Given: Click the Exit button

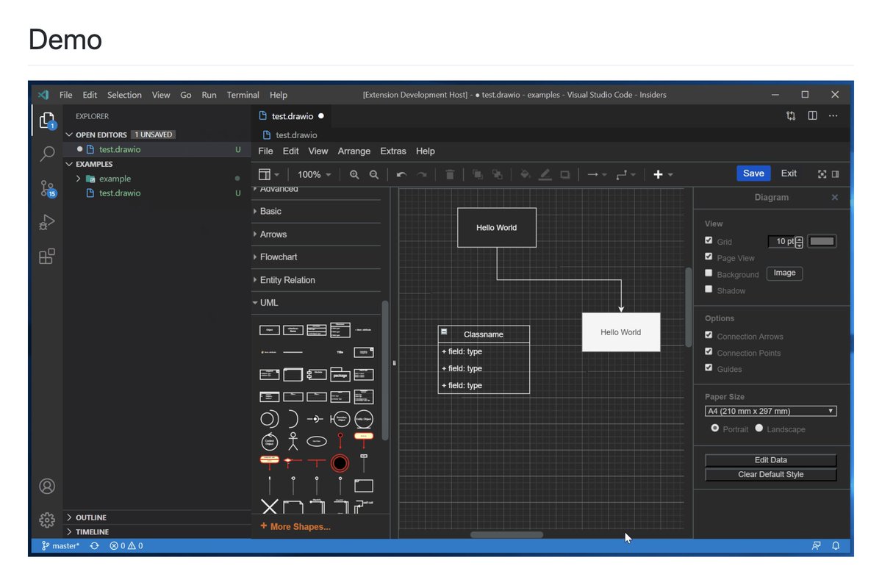Looking at the screenshot, I should 789,173.
